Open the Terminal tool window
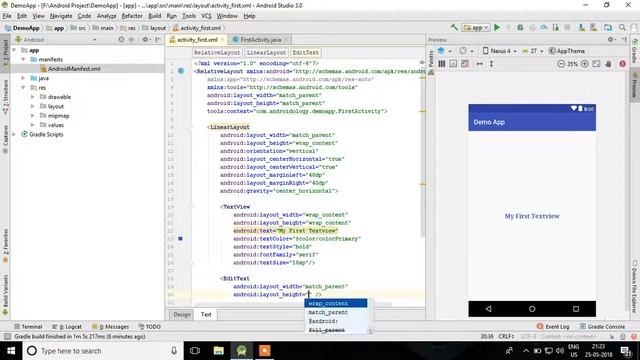 click(x=28, y=327)
